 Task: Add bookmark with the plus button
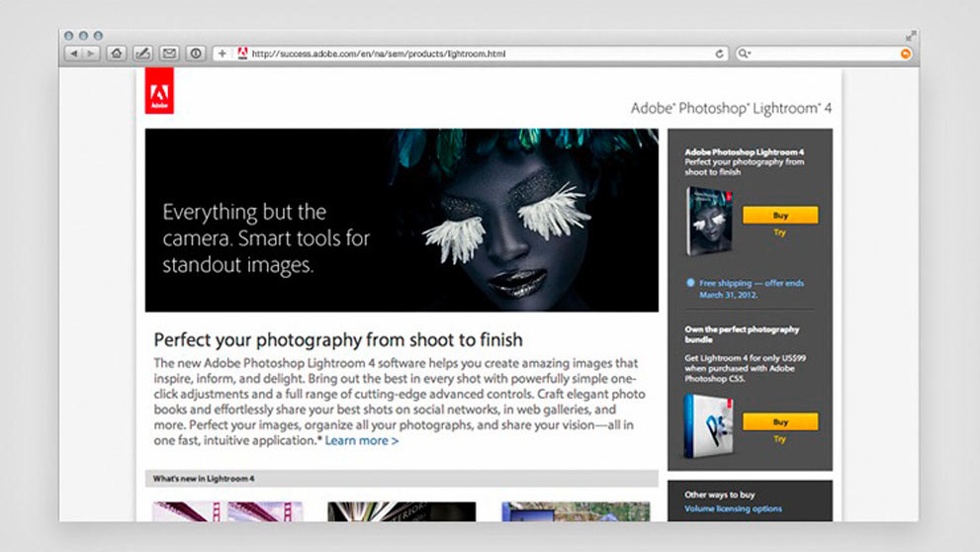tap(222, 53)
